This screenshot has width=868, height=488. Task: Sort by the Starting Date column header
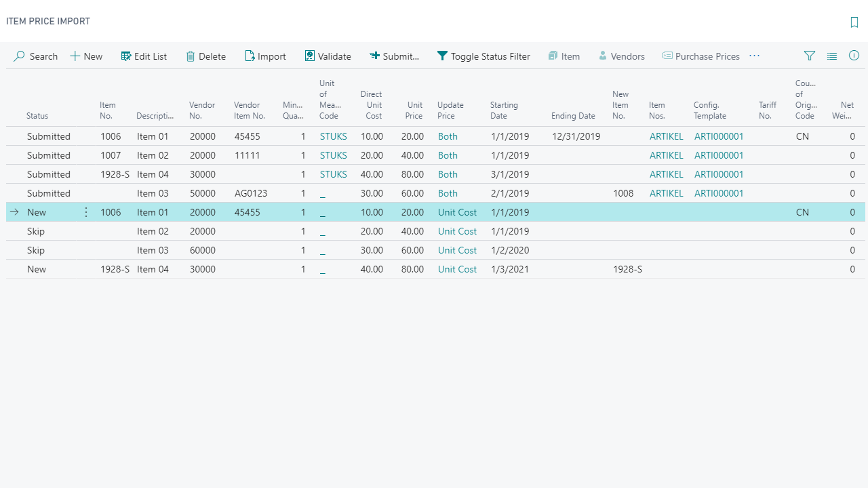(x=504, y=110)
